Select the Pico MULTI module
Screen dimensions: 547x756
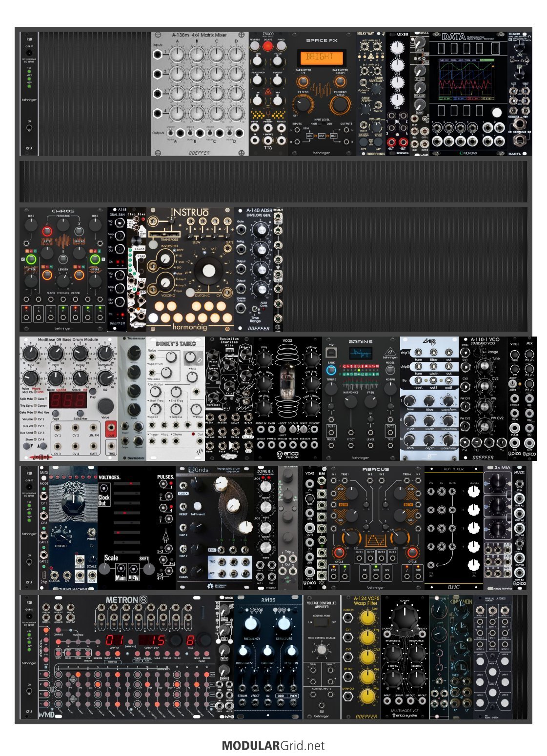520,528
